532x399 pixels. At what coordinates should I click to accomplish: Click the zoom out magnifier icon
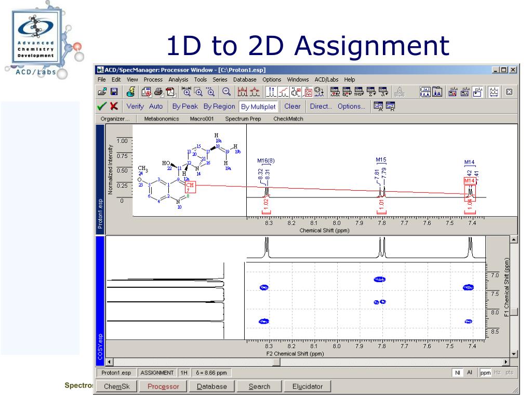coord(227,91)
